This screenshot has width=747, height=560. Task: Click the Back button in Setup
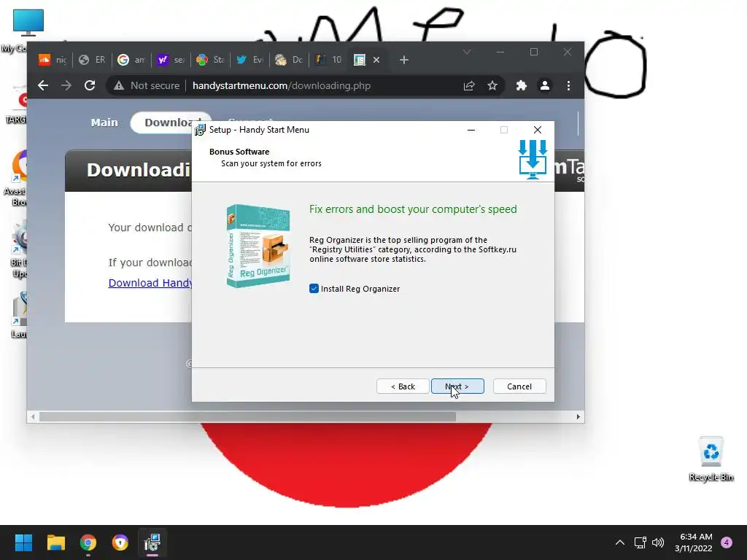[x=403, y=386]
